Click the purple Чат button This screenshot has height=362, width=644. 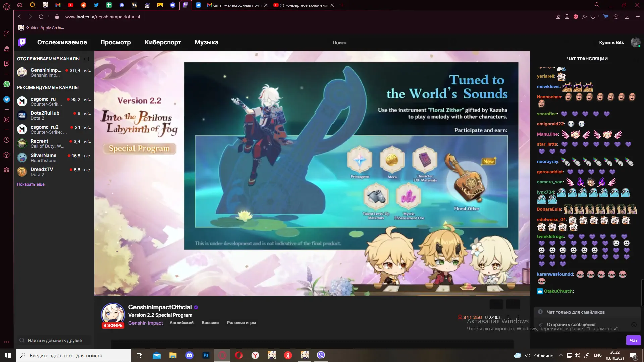pyautogui.click(x=633, y=340)
